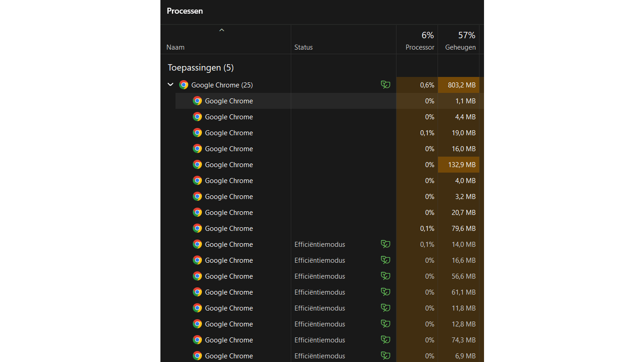Select the Chrome process using 20,7 MB
Image resolution: width=644 pixels, height=362 pixels.
coord(229,212)
